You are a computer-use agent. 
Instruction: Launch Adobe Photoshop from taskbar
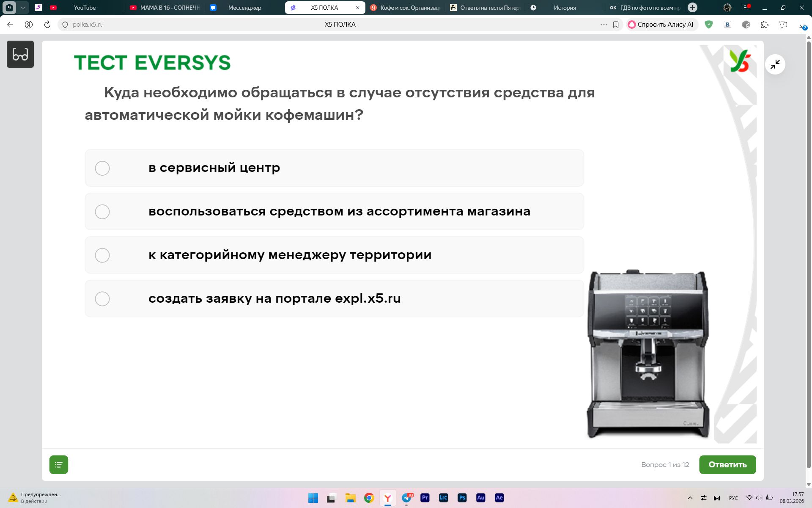(x=462, y=498)
